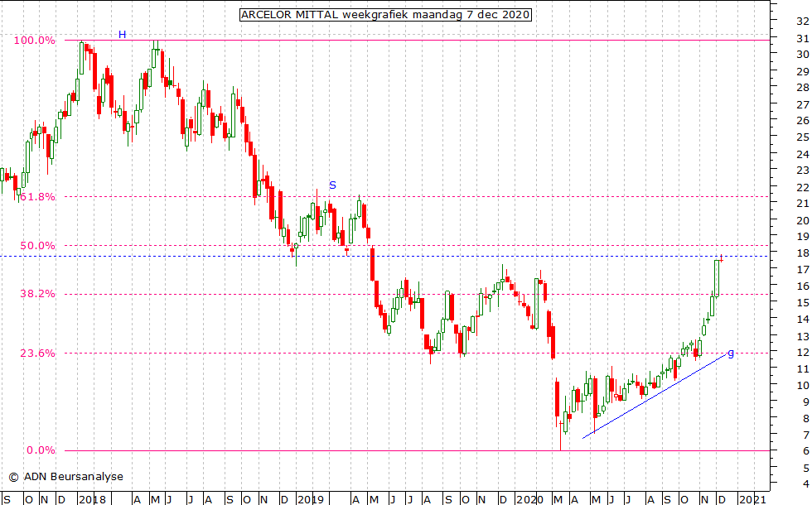Click price axis value '31'

[803, 38]
